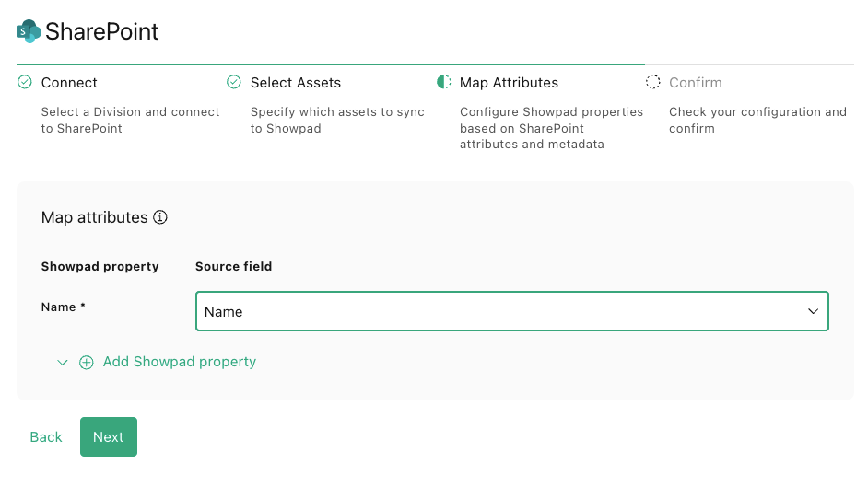Click the Next button

pos(109,436)
